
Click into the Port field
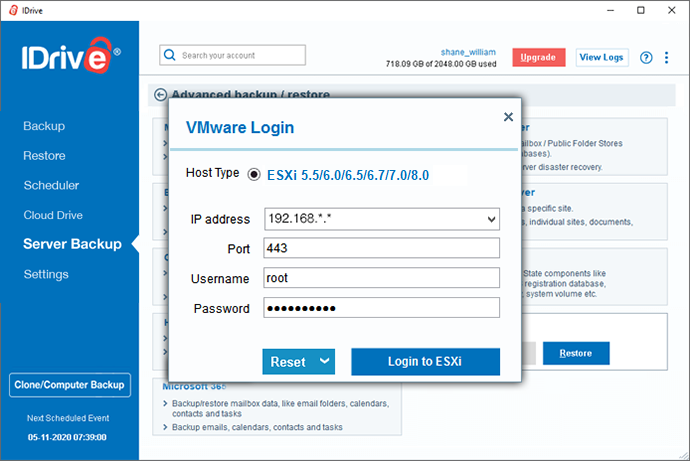point(382,248)
